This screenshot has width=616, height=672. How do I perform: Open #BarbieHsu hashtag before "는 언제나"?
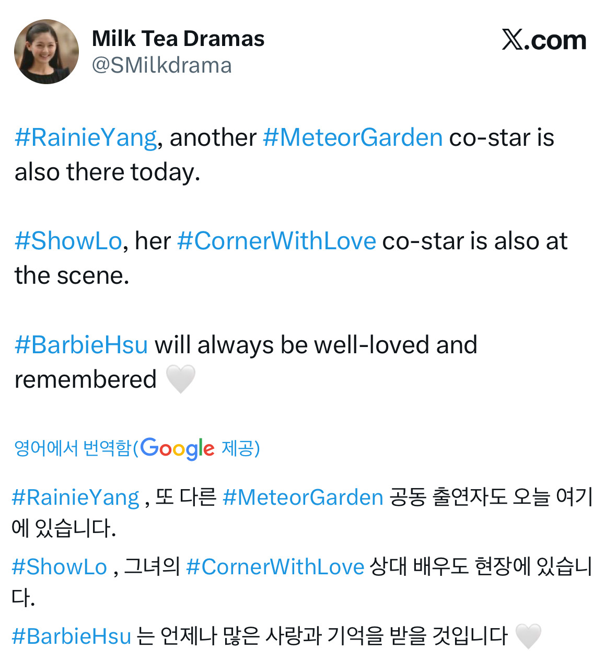[x=72, y=636]
